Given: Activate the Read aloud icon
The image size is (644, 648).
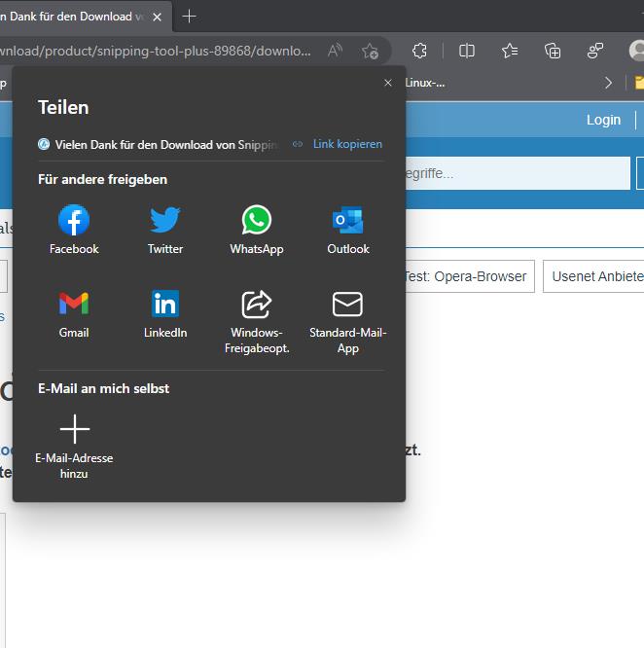Looking at the screenshot, I should pyautogui.click(x=335, y=51).
